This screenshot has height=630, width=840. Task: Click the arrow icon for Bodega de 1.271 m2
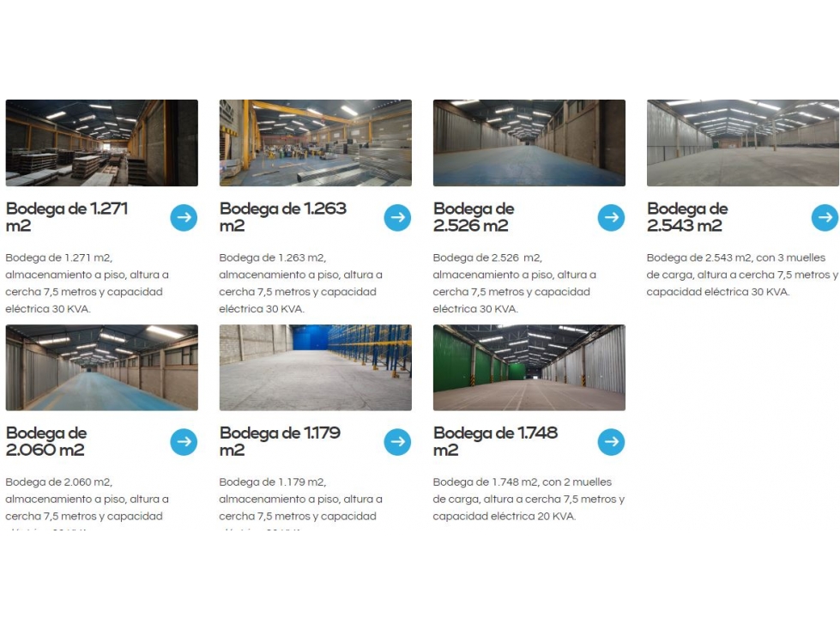click(x=184, y=217)
